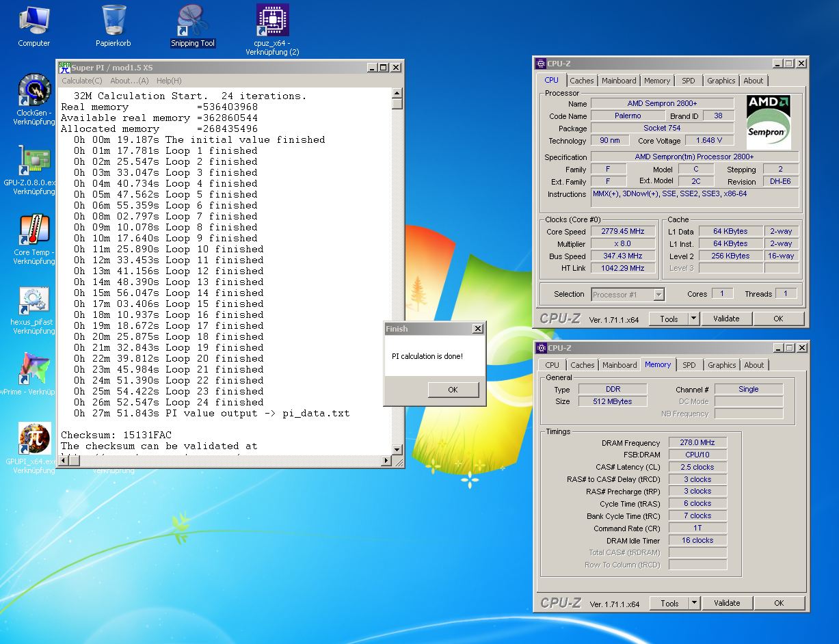Switch to SPD tab in top CPU-Z
This screenshot has height=644, width=839.
[689, 81]
